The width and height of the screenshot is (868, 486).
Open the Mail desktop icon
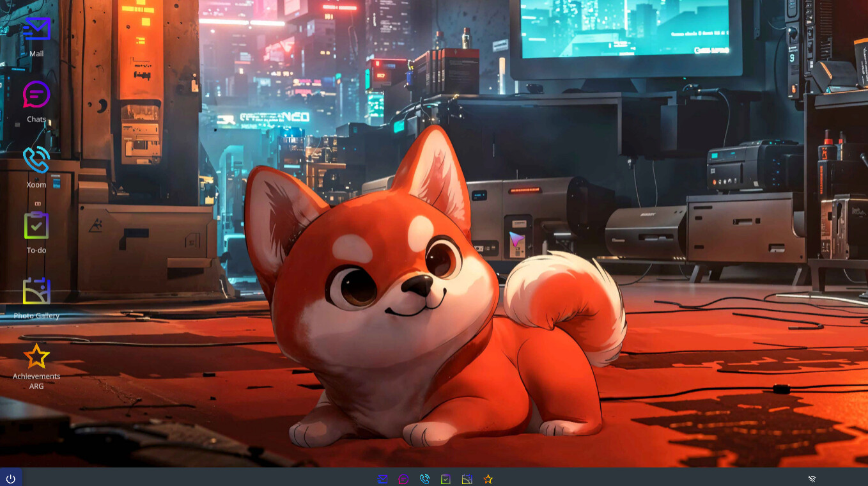tap(36, 29)
